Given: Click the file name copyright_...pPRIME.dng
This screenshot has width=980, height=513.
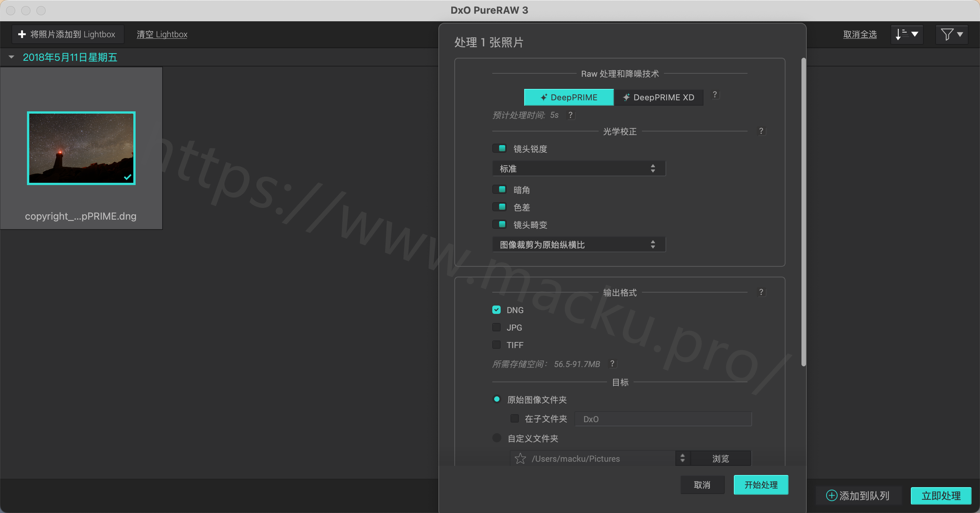Looking at the screenshot, I should coord(81,216).
